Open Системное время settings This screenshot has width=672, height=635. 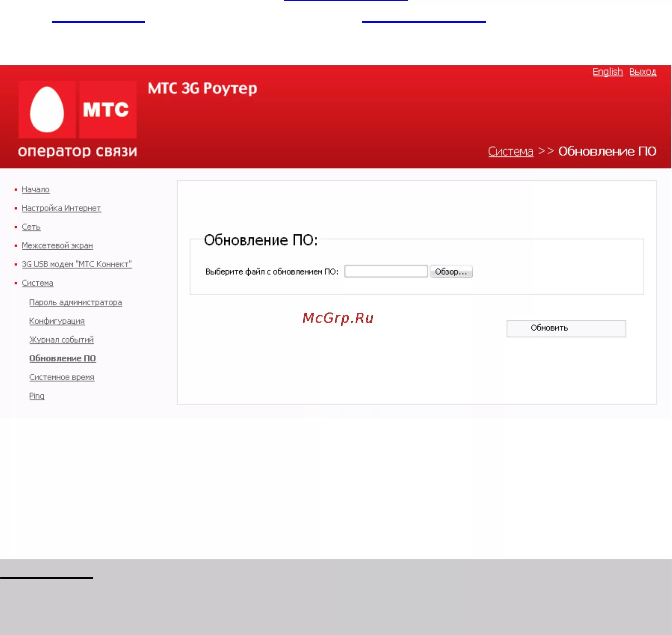pos(62,377)
